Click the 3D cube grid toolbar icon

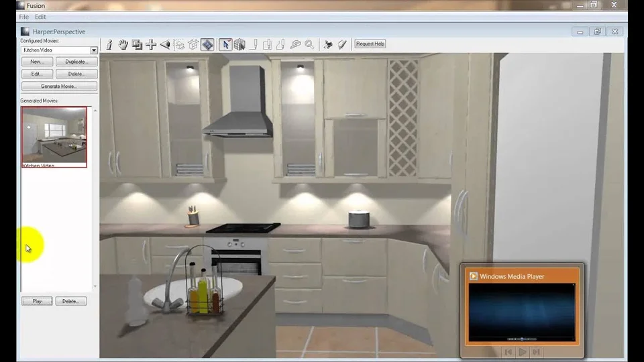point(239,44)
